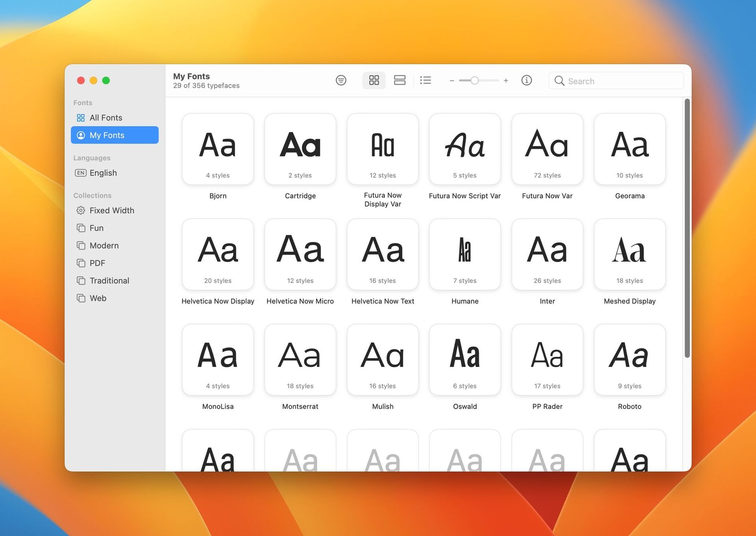Click the Oswald name label
Image resolution: width=756 pixels, height=536 pixels.
[465, 407]
